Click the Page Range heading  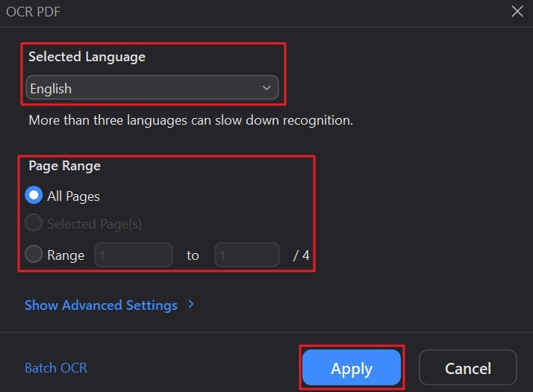point(65,166)
